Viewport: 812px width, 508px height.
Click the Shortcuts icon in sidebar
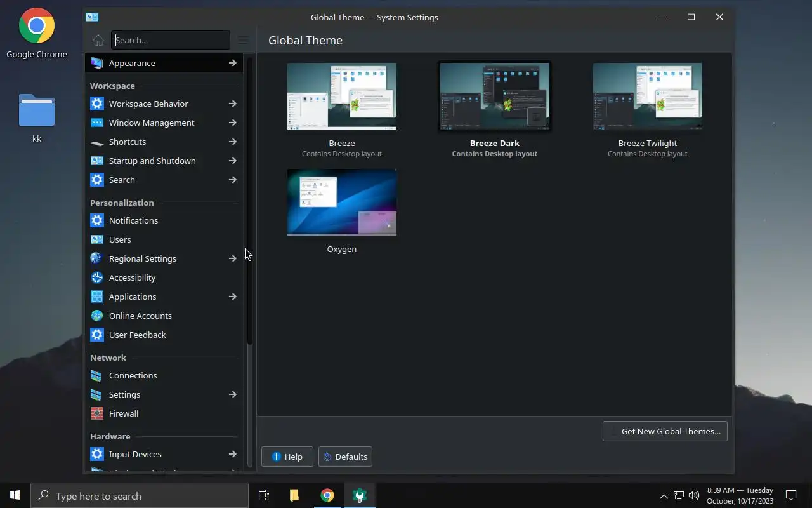[96, 142]
